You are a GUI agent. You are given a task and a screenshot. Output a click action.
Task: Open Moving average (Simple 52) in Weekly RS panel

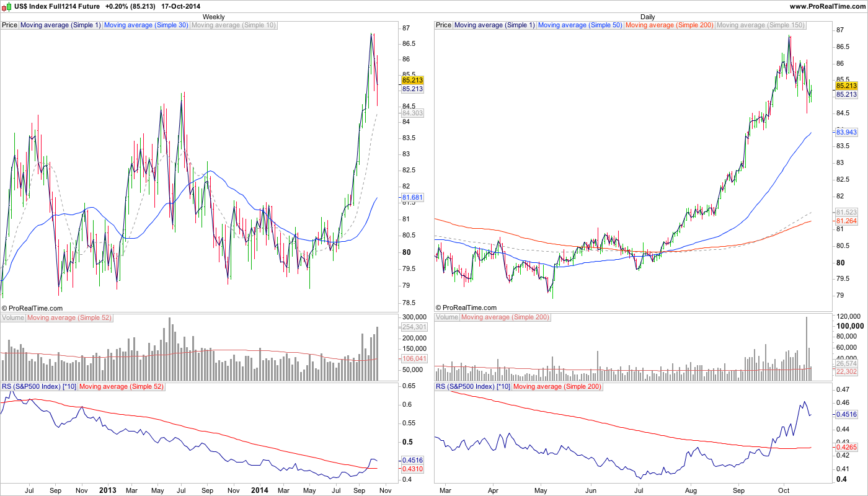tap(122, 387)
